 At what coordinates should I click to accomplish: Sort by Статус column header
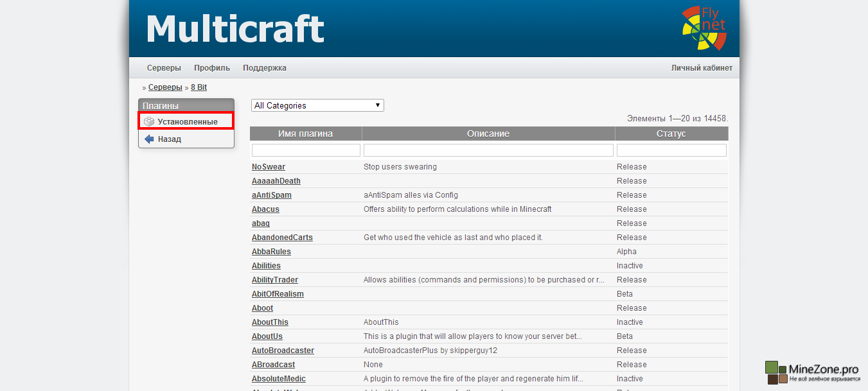(671, 134)
